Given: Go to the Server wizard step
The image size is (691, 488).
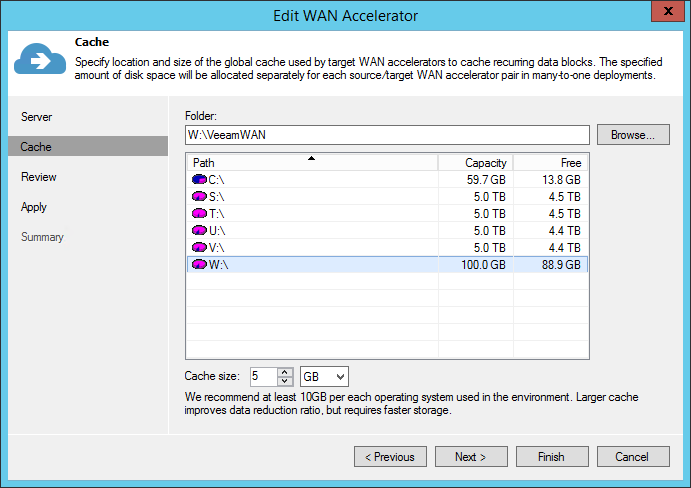Looking at the screenshot, I should coord(37,117).
